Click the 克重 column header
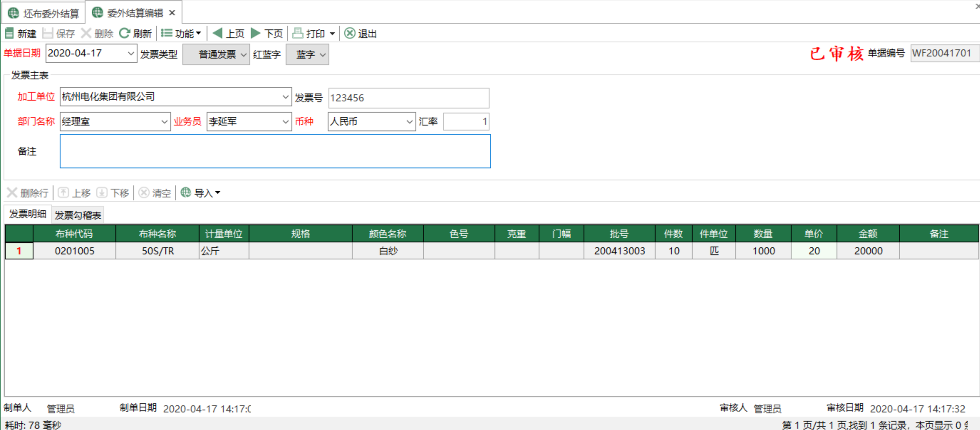This screenshot has width=980, height=430. coord(516,234)
